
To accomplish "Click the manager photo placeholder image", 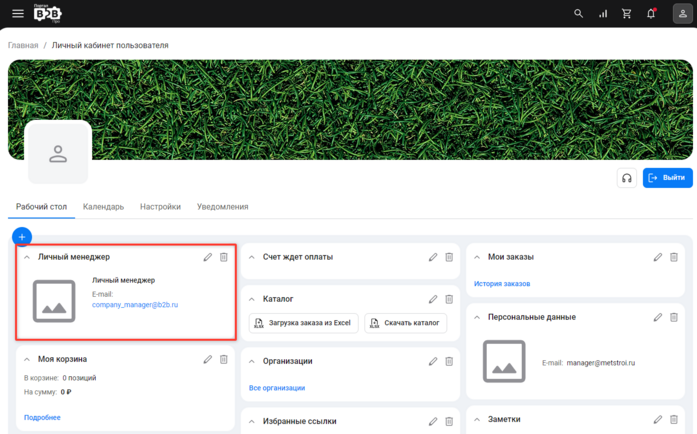I will click(x=54, y=301).
